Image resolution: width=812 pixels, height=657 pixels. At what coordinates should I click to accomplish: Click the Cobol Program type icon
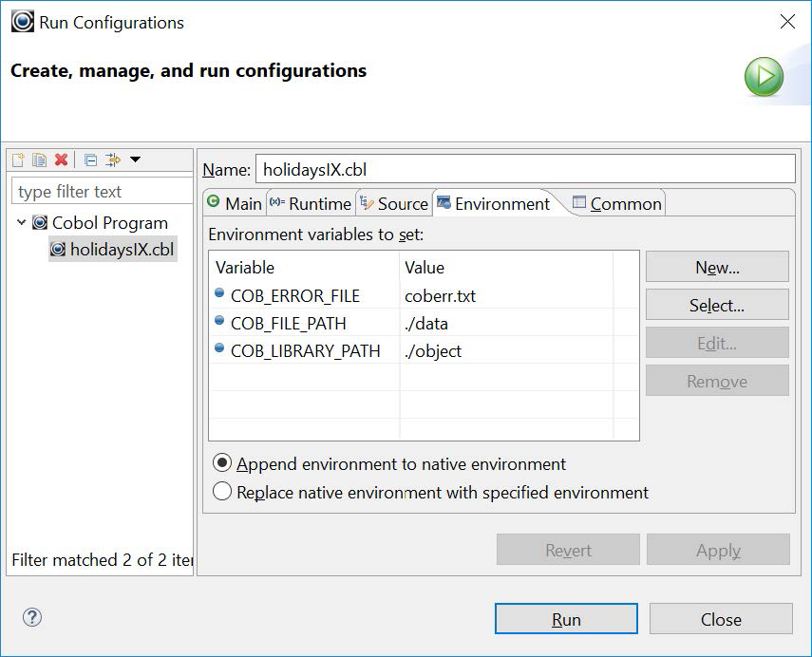coord(39,222)
